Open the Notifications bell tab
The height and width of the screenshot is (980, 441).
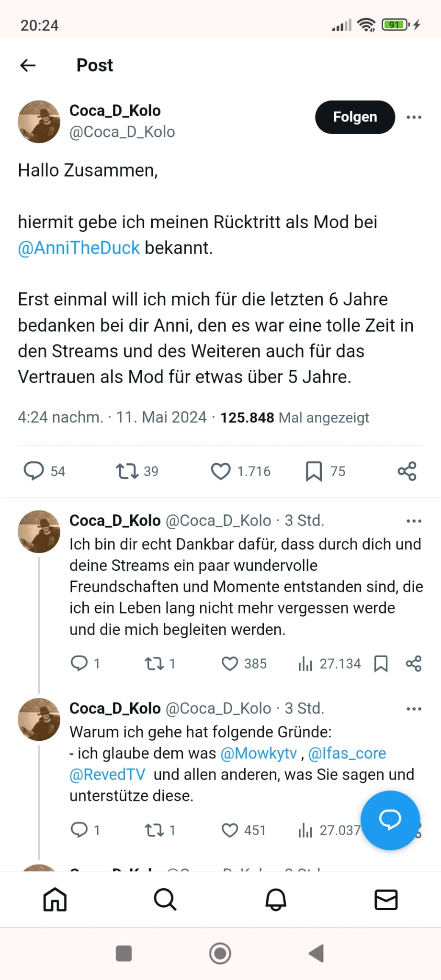click(x=276, y=900)
